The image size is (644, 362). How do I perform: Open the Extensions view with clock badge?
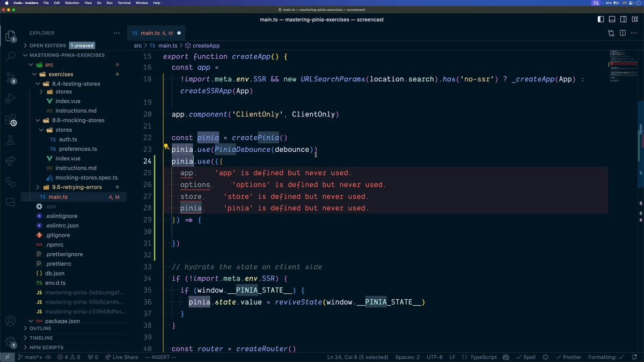pos(10,120)
